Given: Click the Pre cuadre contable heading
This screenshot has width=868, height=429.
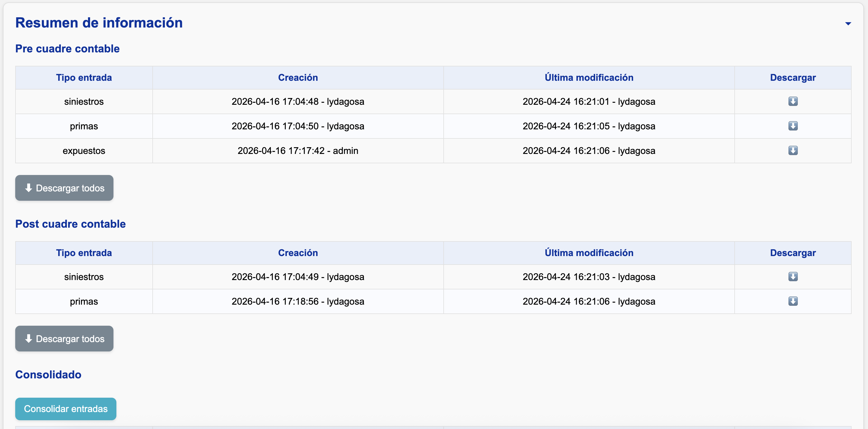Looking at the screenshot, I should coord(67,49).
